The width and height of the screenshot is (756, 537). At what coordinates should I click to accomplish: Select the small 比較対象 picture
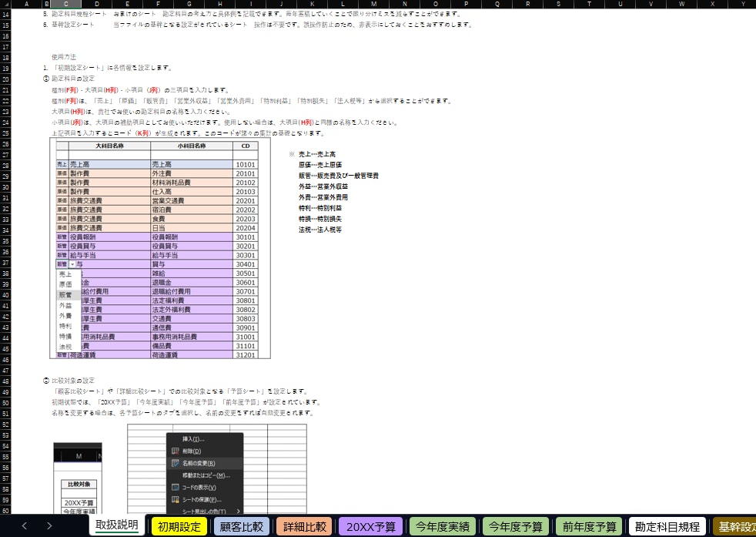(78, 478)
